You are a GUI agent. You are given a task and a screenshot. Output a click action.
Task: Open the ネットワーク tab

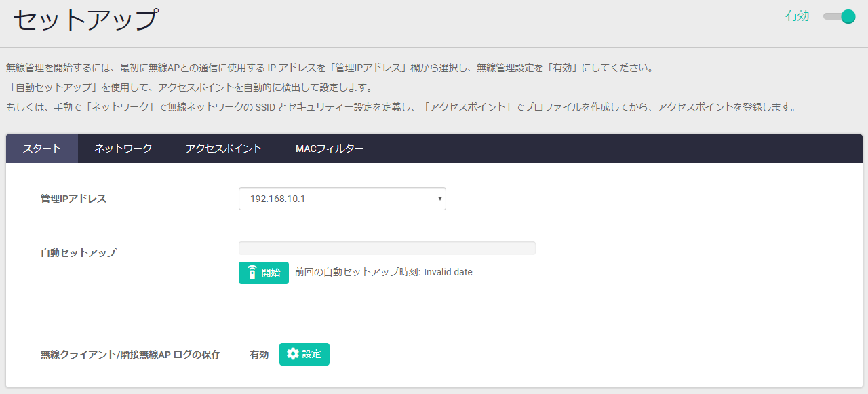click(123, 149)
